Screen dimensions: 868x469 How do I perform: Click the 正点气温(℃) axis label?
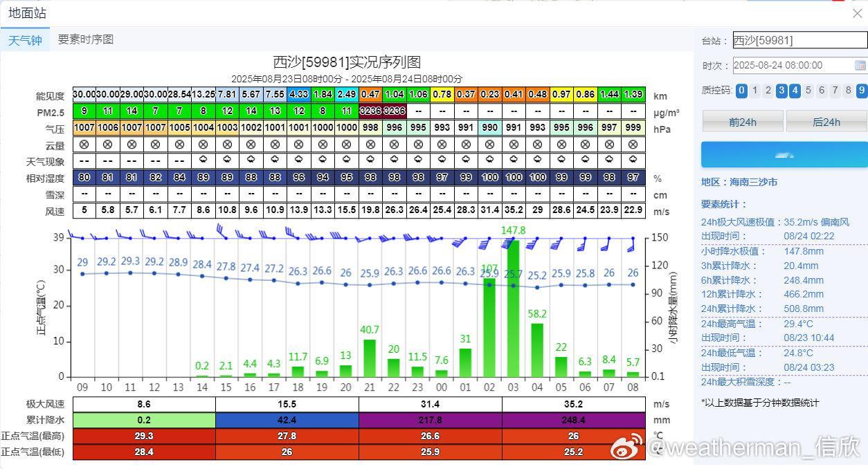point(41,308)
